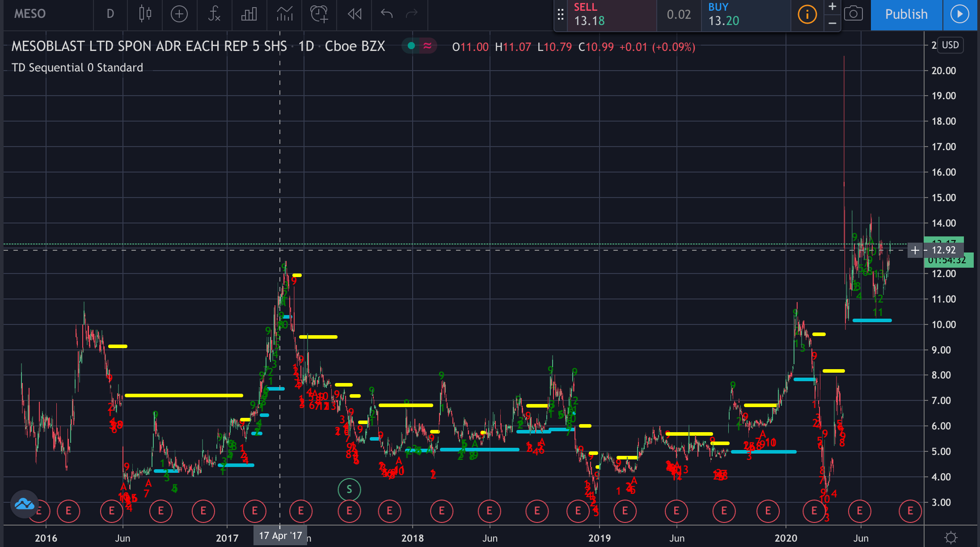Start bar replay with the rewind icon
Screen dimensions: 980x547
[355, 14]
